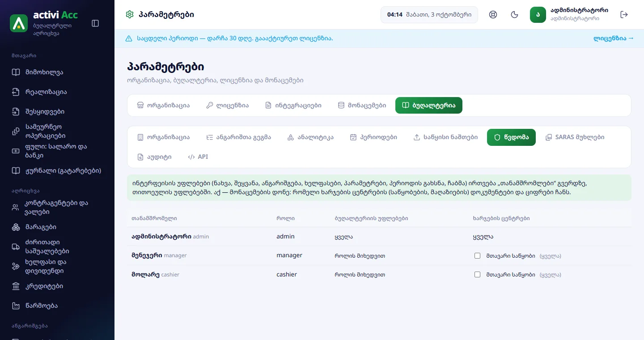
Task: Open support via the lifebuoy icon
Action: tap(493, 14)
